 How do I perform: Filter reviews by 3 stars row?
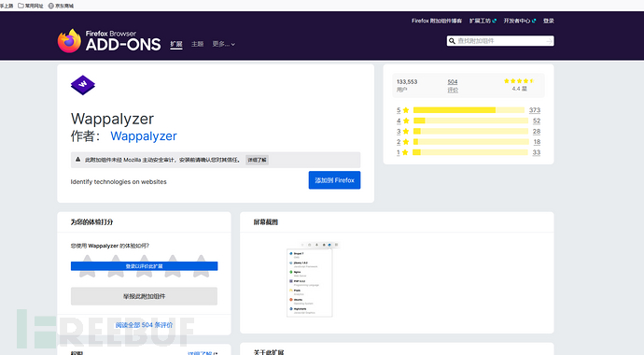click(469, 132)
